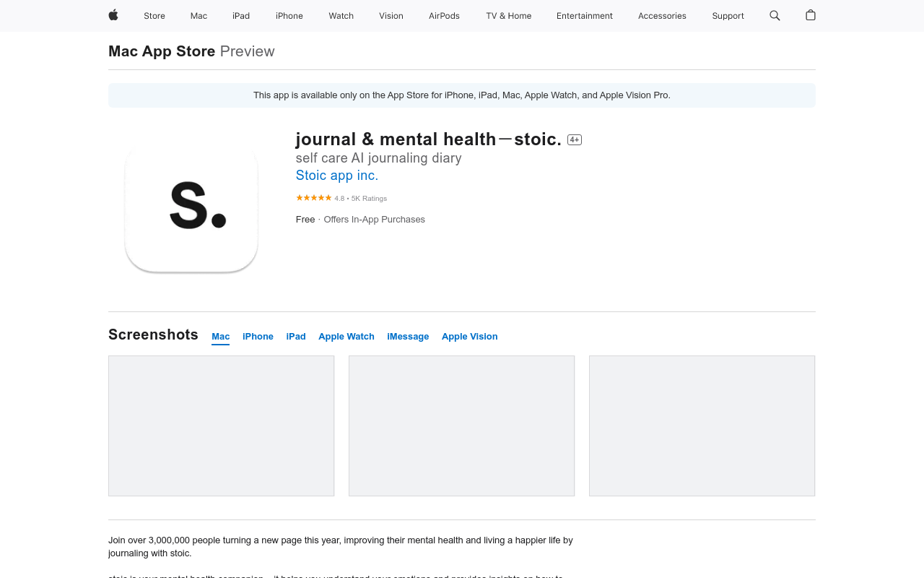Open the iPad nav item
924x578 pixels.
(241, 16)
